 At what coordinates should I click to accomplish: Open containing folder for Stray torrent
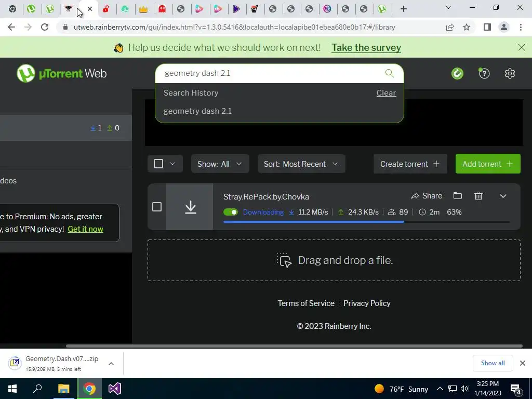coord(458,196)
